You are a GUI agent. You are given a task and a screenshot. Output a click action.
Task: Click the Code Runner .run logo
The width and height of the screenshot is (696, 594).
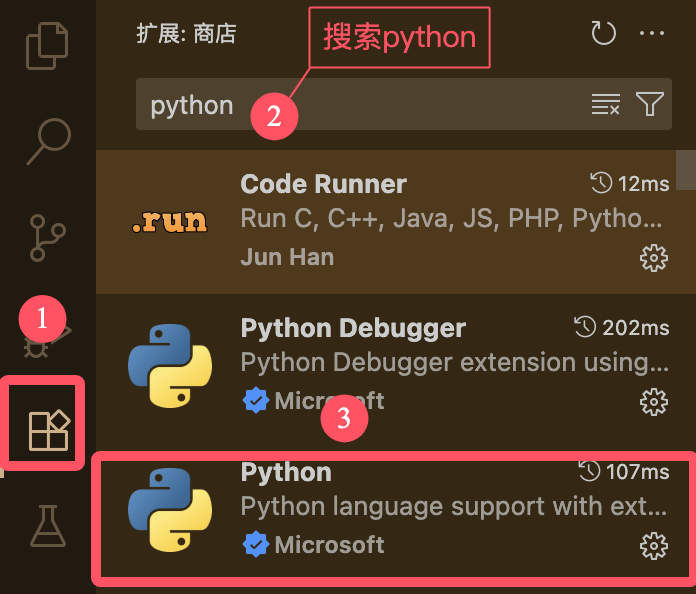click(x=170, y=221)
